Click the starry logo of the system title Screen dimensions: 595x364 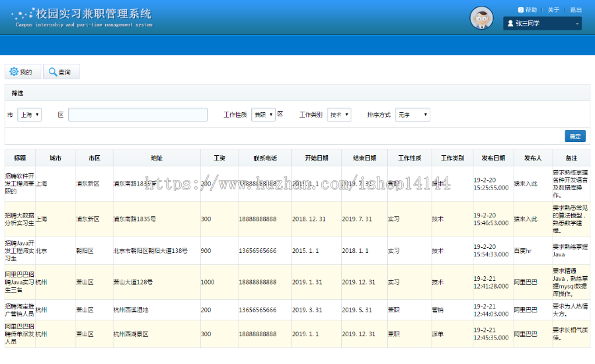point(23,15)
